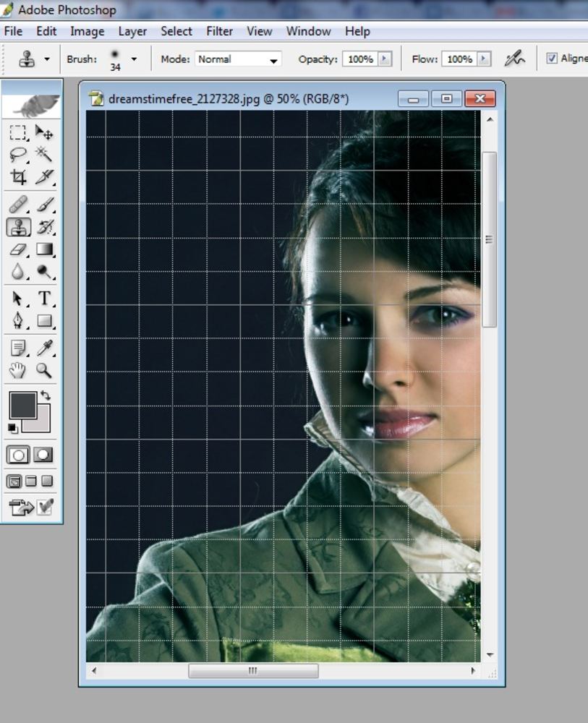
Task: Open the Brush preset picker arrow
Action: [135, 59]
